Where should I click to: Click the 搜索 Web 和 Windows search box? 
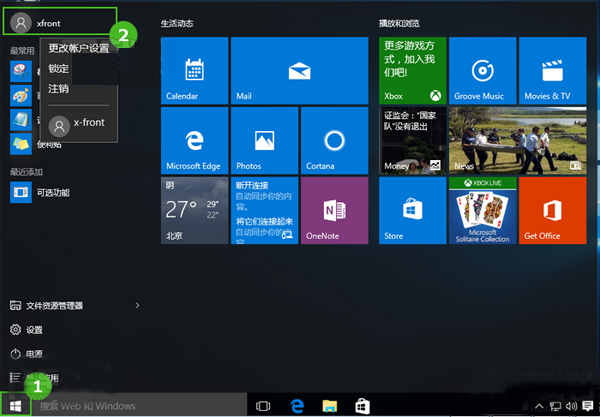point(139,406)
